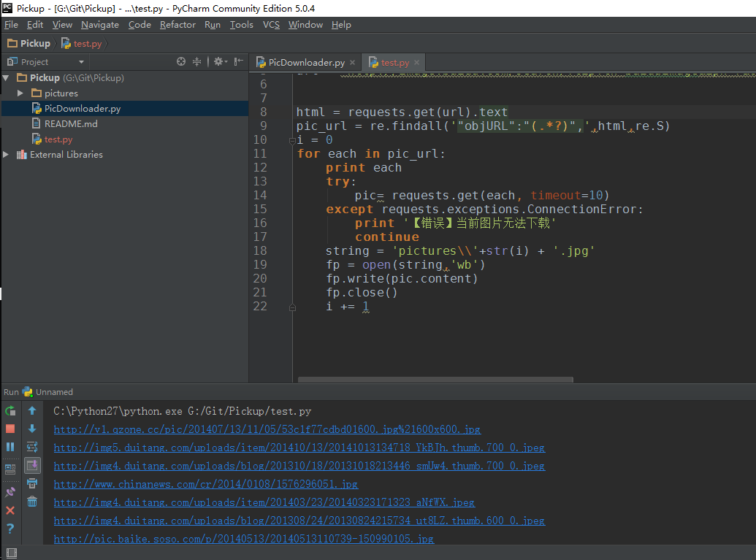Image resolution: width=756 pixels, height=560 pixels.
Task: Open duitang link ending in ut8LZ.thumb.600_0.jpeg
Action: click(x=299, y=521)
